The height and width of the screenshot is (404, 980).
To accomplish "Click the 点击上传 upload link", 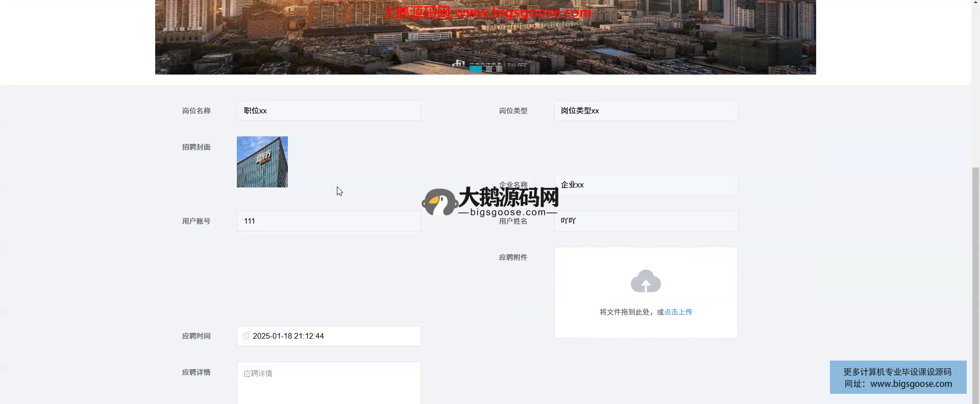I will (x=678, y=312).
